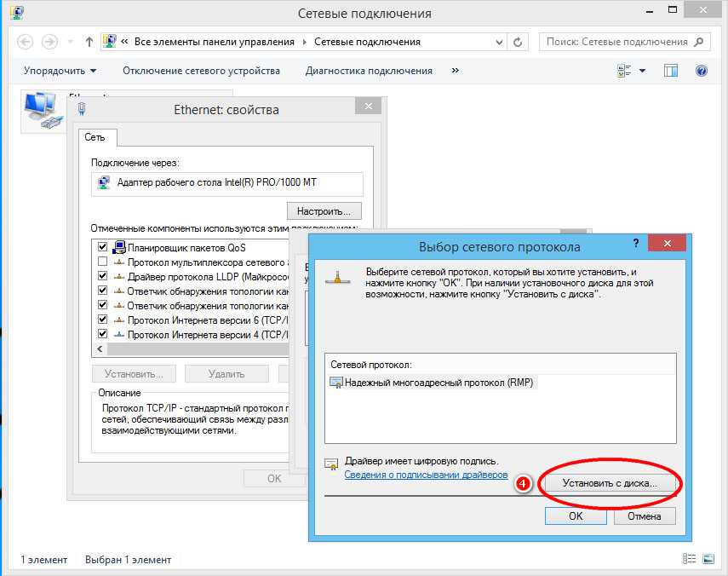
Task: Toggle the Драйвер протокола LLDP checkbox
Action: (102, 277)
